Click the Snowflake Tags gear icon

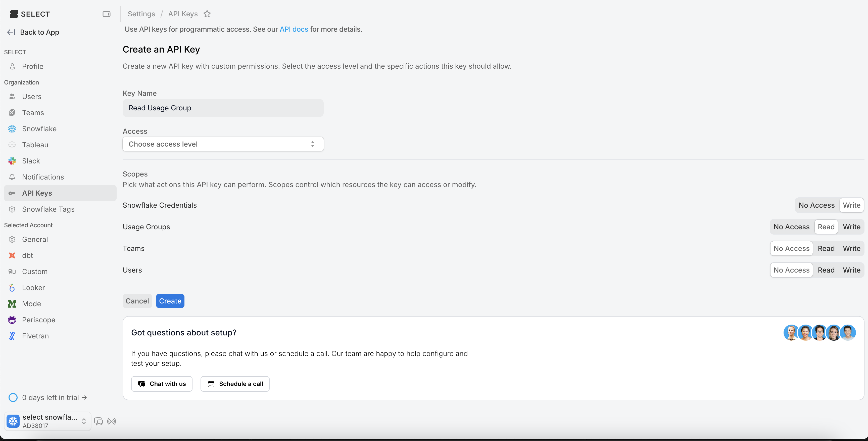click(12, 209)
